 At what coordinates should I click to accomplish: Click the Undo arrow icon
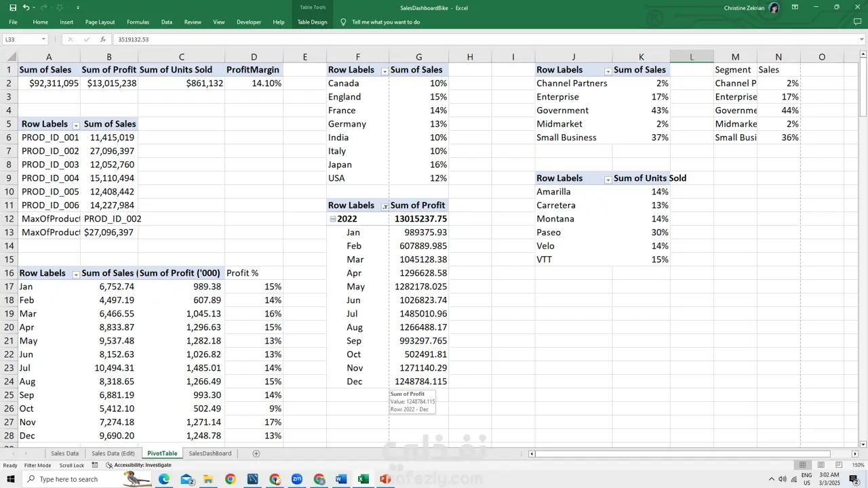pos(26,7)
